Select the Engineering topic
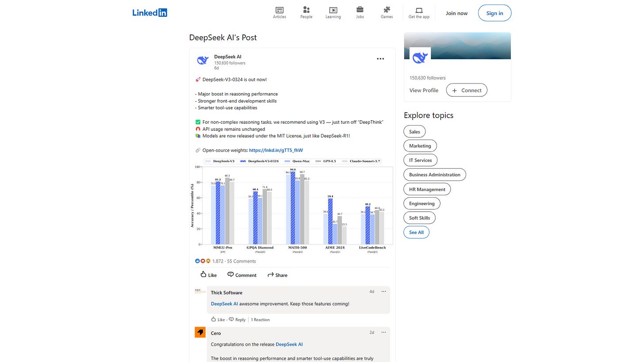Image resolution: width=644 pixels, height=362 pixels. tap(422, 203)
